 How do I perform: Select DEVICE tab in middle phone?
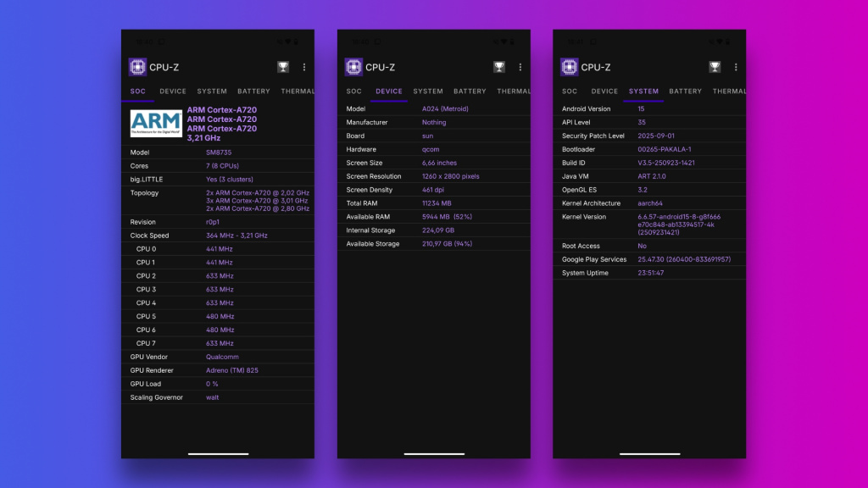click(388, 91)
